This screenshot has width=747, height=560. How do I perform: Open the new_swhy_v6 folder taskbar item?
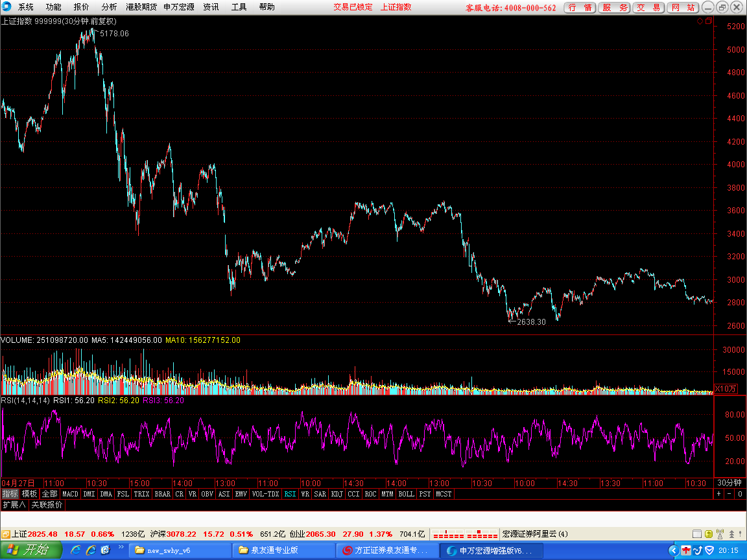179,550
